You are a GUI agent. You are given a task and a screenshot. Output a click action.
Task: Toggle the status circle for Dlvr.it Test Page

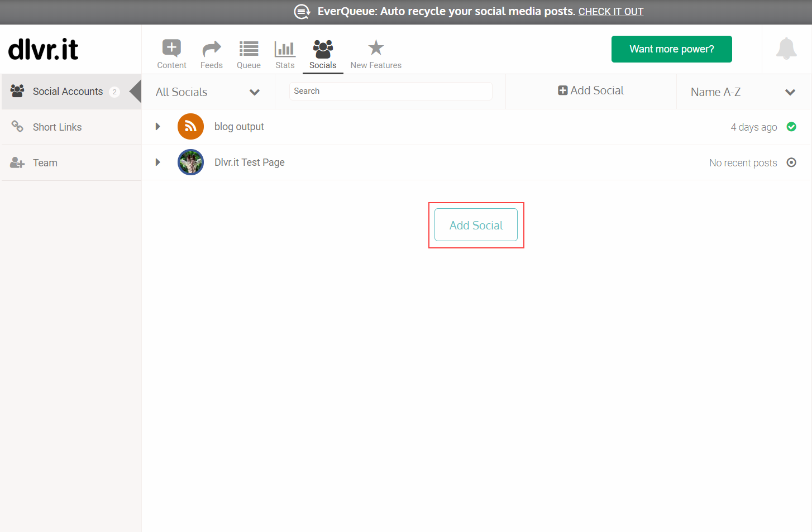click(791, 162)
